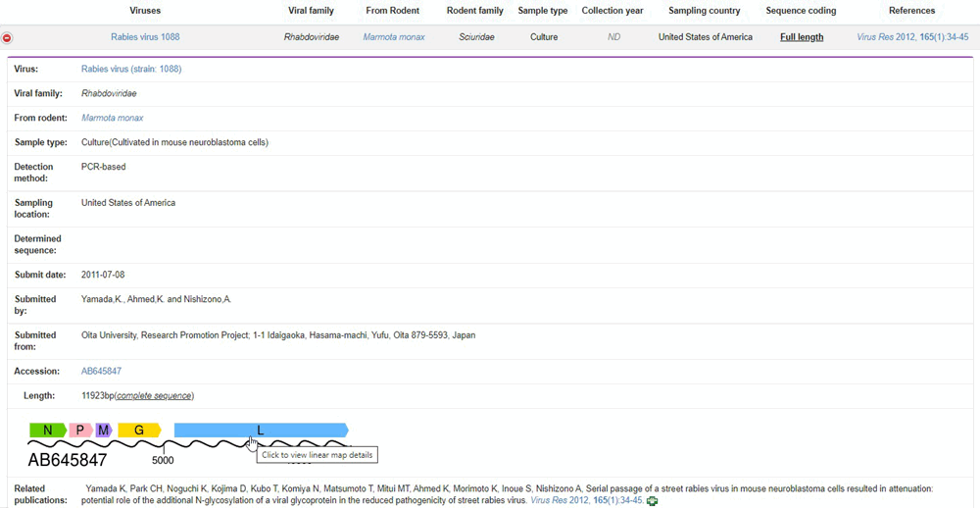
Task: Open Rabies virus (strain: 1088) detail link
Action: 131,70
